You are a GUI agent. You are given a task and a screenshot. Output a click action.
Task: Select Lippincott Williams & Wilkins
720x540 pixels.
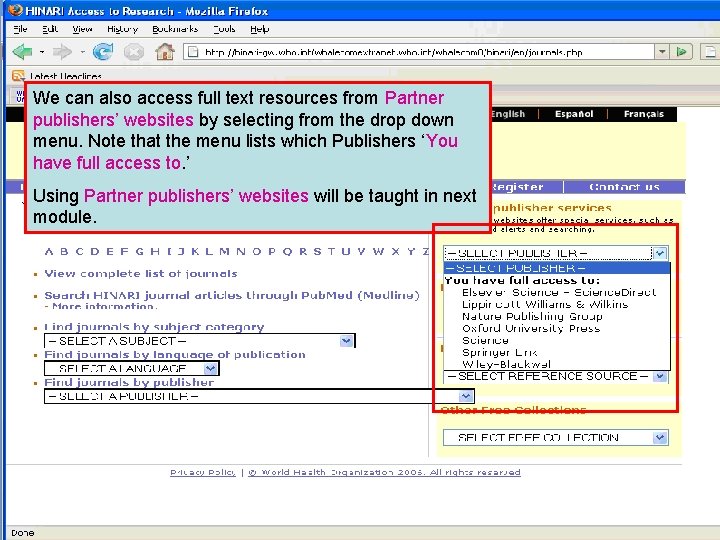pyautogui.click(x=545, y=304)
